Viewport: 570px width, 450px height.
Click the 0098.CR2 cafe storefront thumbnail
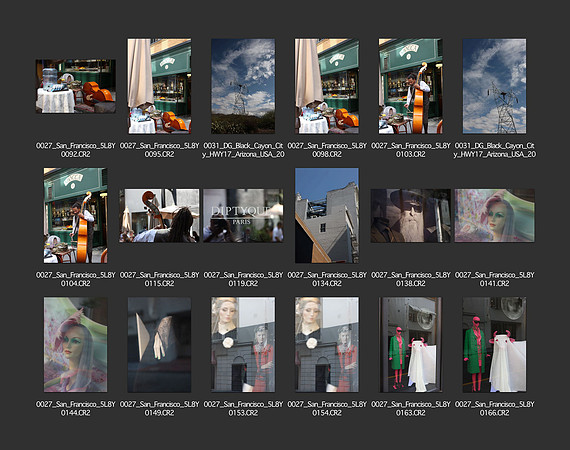(327, 86)
